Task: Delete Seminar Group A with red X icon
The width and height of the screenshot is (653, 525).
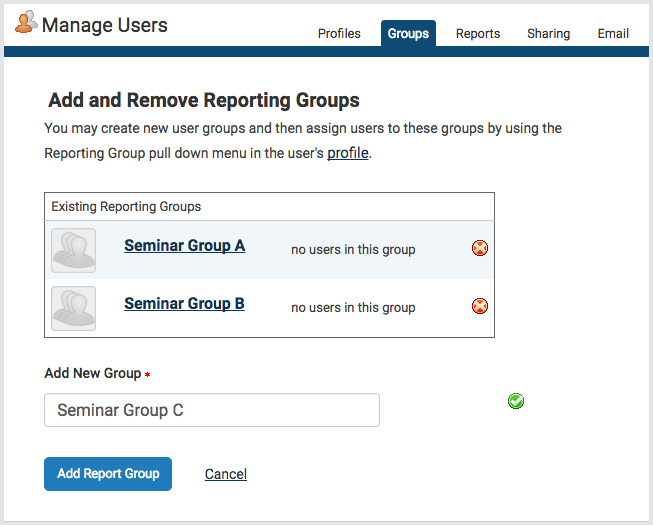Action: [480, 248]
